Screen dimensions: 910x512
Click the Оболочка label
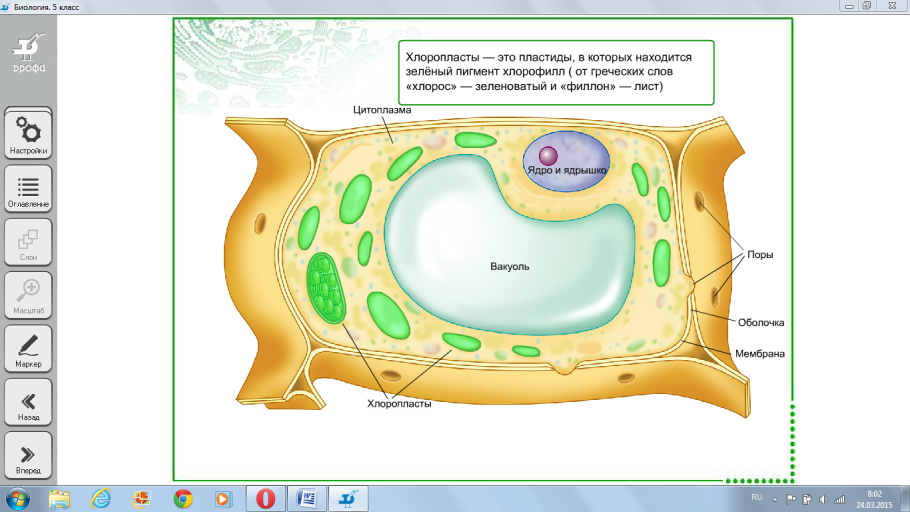[761, 323]
